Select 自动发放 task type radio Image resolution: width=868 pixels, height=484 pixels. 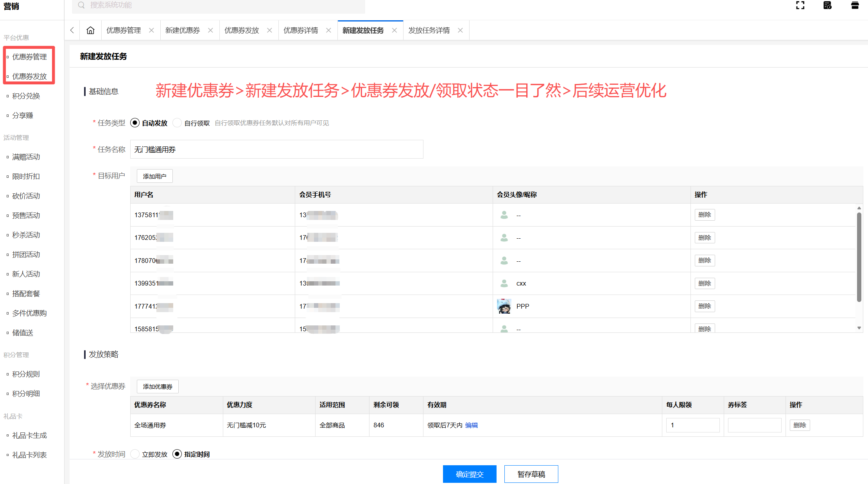[135, 123]
